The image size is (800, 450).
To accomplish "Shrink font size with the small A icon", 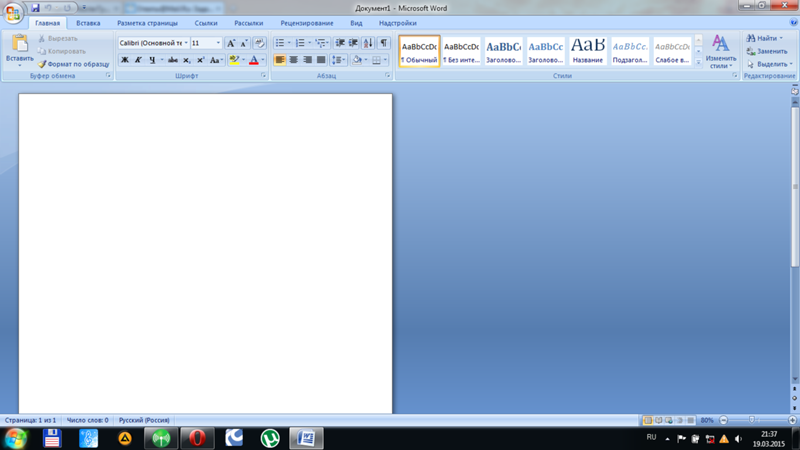I will 244,43.
